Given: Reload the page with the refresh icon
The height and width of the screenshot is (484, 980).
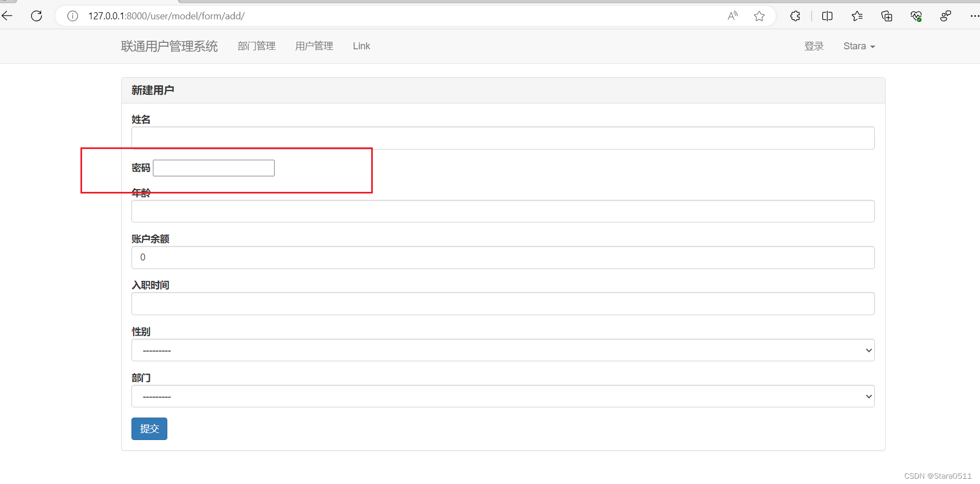Looking at the screenshot, I should click(x=36, y=16).
